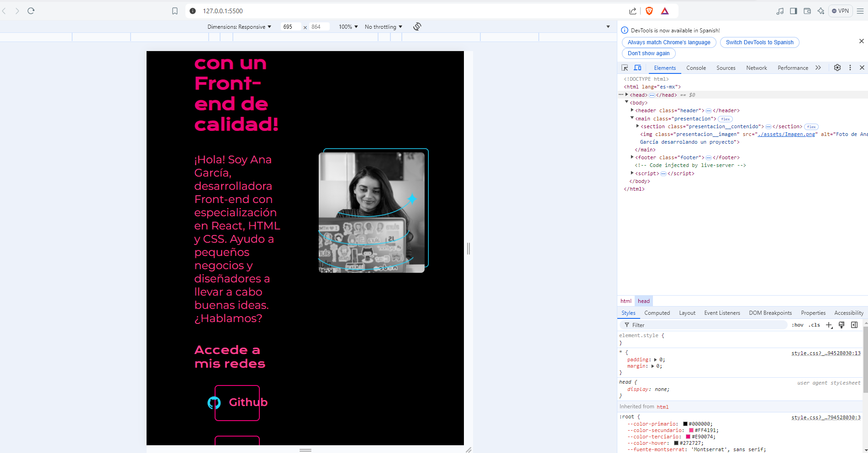Open the 100% zoom dropdown
The height and width of the screenshot is (453, 868).
coord(348,27)
